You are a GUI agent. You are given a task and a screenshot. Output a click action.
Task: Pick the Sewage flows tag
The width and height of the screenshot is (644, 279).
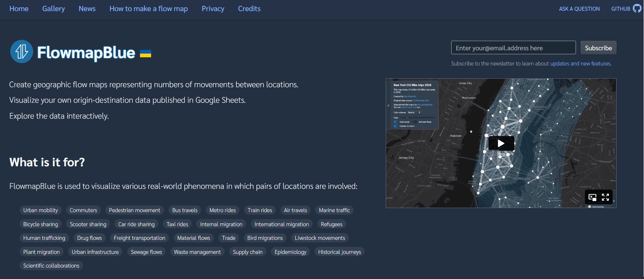[x=146, y=252]
